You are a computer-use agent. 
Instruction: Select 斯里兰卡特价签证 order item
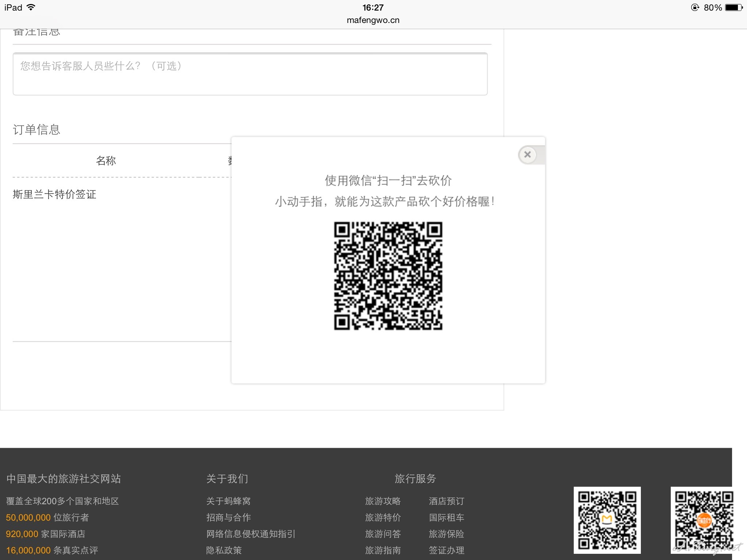54,194
